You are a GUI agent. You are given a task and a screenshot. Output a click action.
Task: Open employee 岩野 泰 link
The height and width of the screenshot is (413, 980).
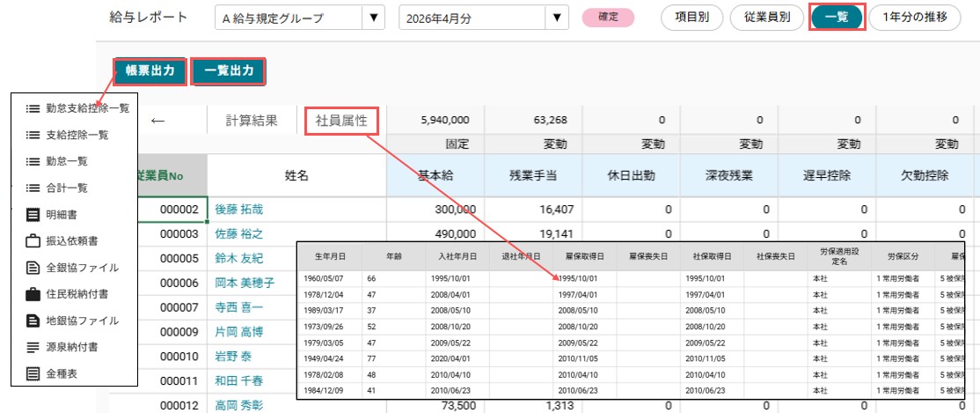(233, 357)
